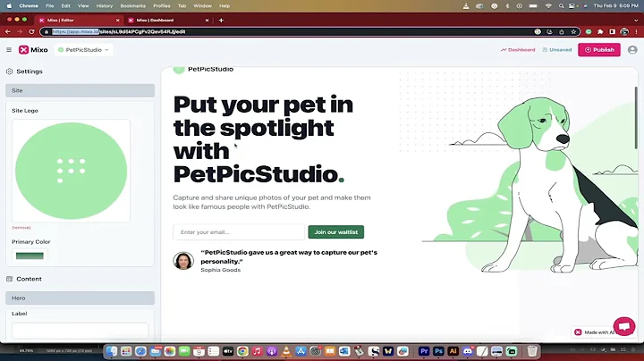Open the hamburger menu beside Mixo logo
This screenshot has height=361, width=644.
coord(9,50)
